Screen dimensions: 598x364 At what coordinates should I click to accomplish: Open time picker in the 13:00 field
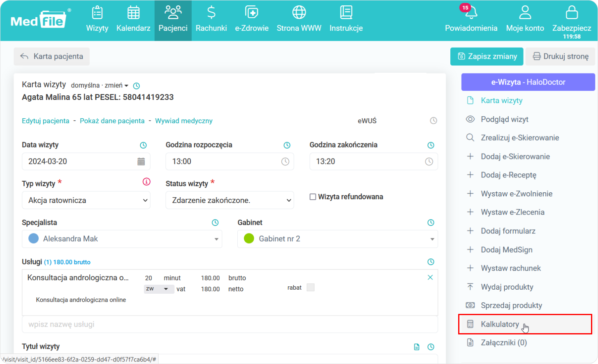(285, 161)
